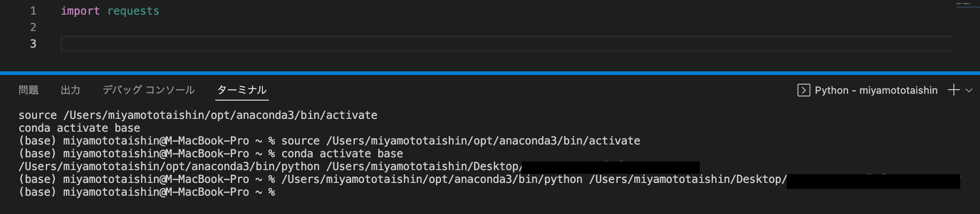Switch to the 出力 (Output) tab
This screenshot has width=980, height=214.
point(71,90)
